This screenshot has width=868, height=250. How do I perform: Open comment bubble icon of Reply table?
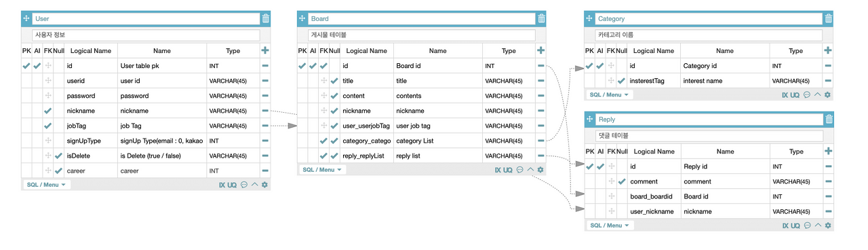click(807, 226)
